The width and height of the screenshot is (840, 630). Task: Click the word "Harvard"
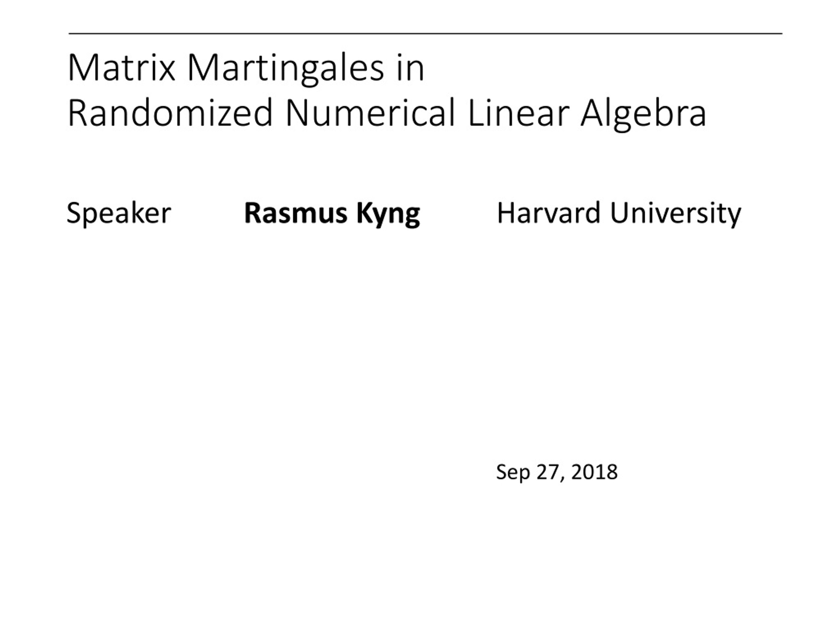[x=548, y=213]
